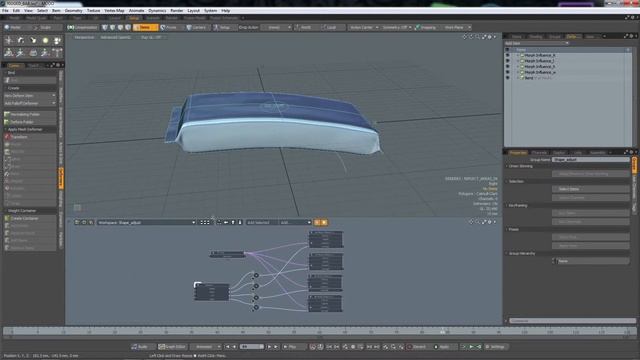This screenshot has height=360, width=640.
Task: Toggle visibility of Morph Influence_R item
Action: click(508, 55)
